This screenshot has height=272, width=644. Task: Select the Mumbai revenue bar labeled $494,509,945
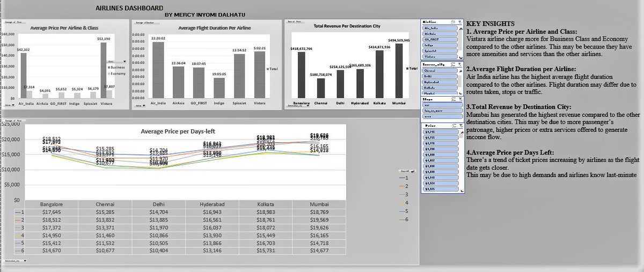399,71
